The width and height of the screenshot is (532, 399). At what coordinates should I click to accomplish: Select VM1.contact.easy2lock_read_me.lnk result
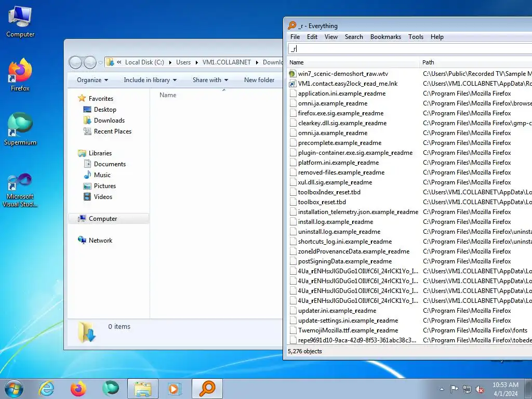[x=348, y=84]
